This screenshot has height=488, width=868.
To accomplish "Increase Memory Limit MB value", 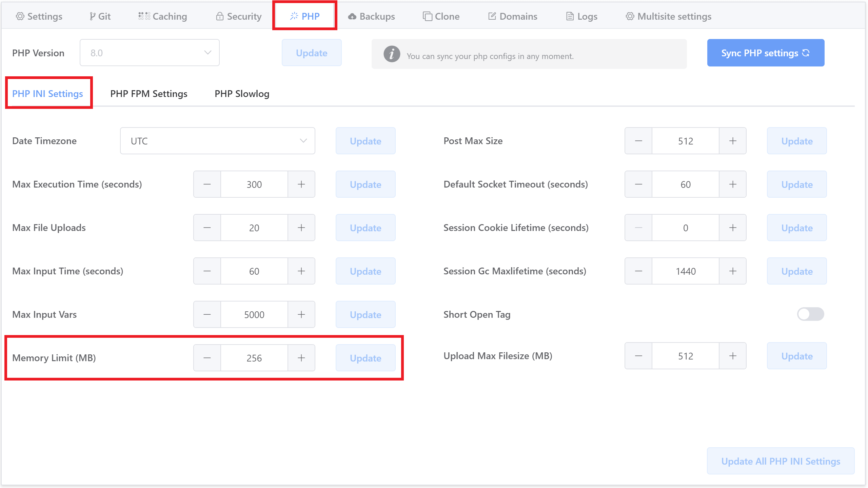I will point(301,357).
